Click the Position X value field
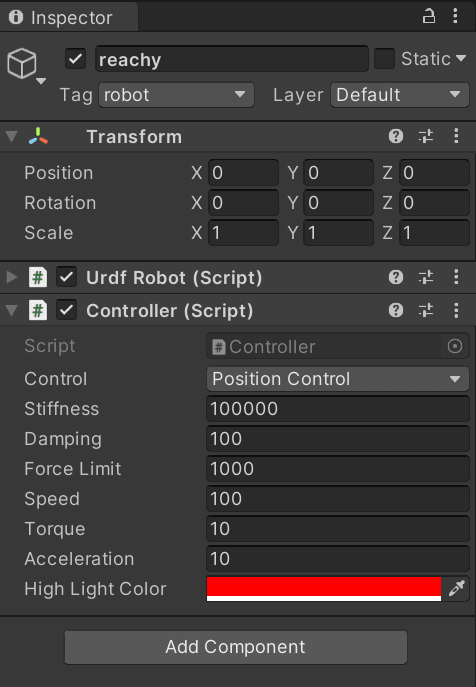This screenshot has height=687, width=476. tap(243, 173)
